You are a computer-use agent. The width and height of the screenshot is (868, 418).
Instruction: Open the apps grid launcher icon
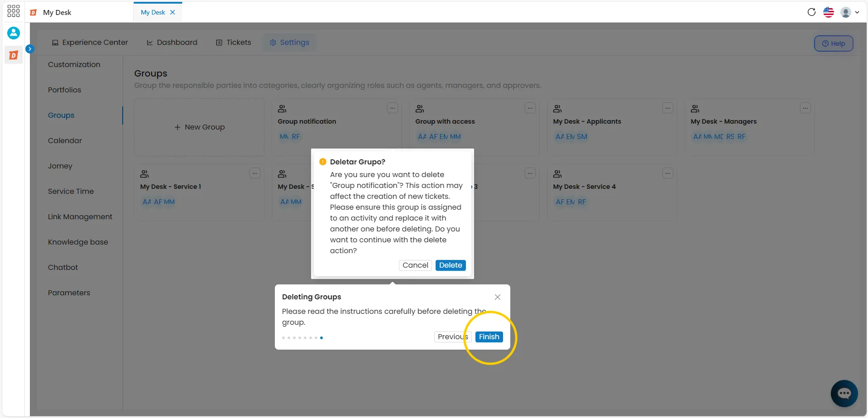(x=14, y=11)
